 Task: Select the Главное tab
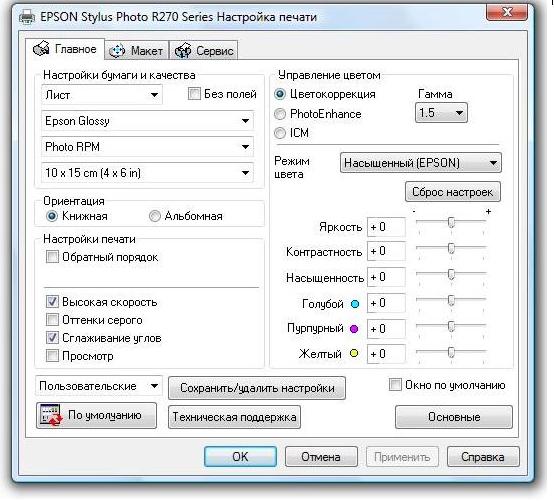(65, 49)
